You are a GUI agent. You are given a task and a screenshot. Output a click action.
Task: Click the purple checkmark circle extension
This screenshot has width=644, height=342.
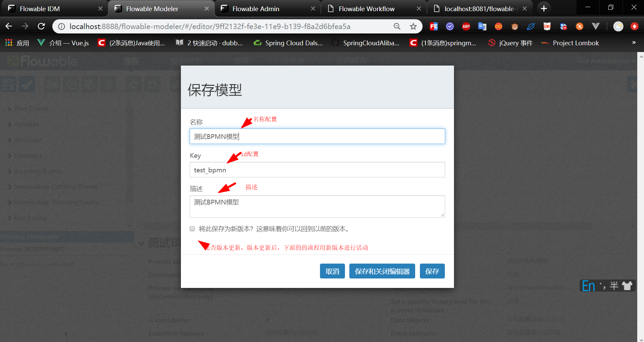click(450, 26)
